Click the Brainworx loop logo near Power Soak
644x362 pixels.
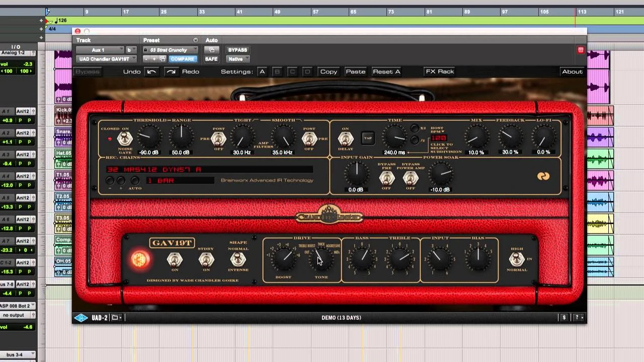click(x=543, y=176)
